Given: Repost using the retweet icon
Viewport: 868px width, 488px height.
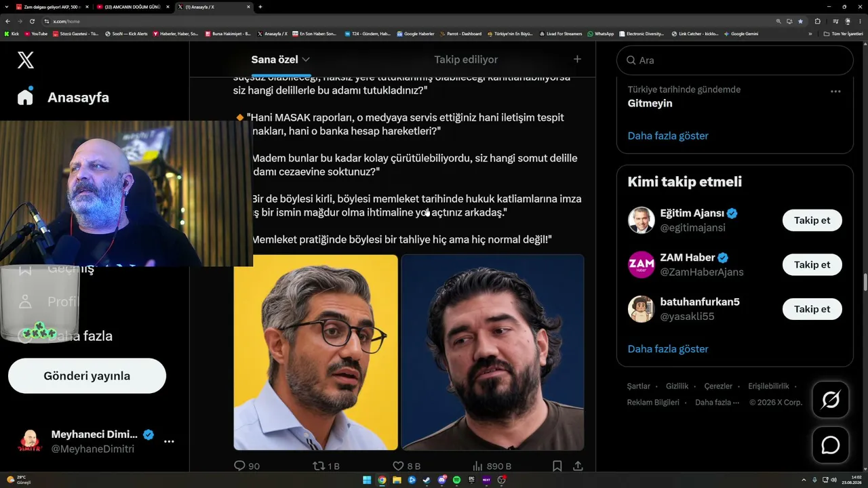Looking at the screenshot, I should (317, 466).
